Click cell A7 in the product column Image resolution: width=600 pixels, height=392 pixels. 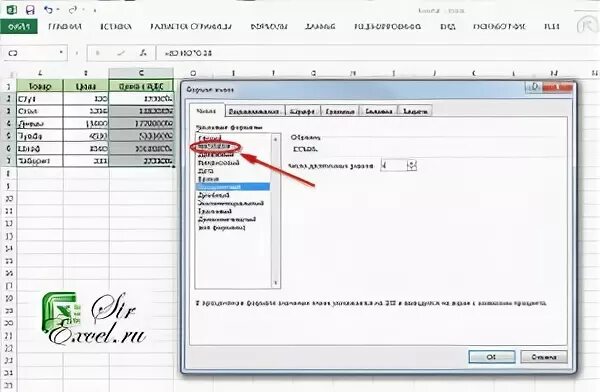[40, 161]
